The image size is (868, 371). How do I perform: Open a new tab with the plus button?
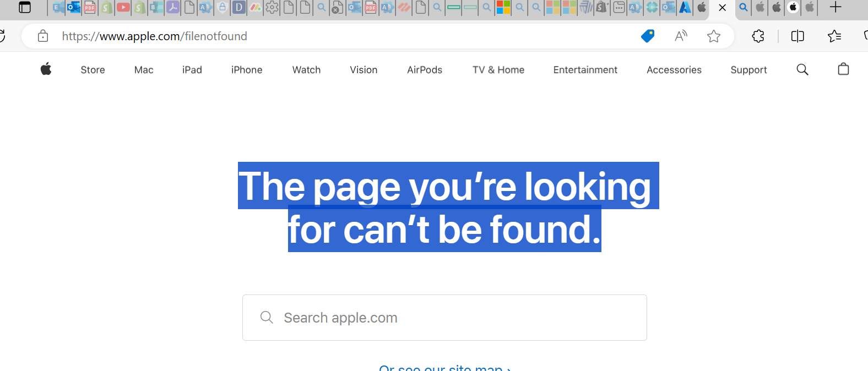tap(836, 8)
